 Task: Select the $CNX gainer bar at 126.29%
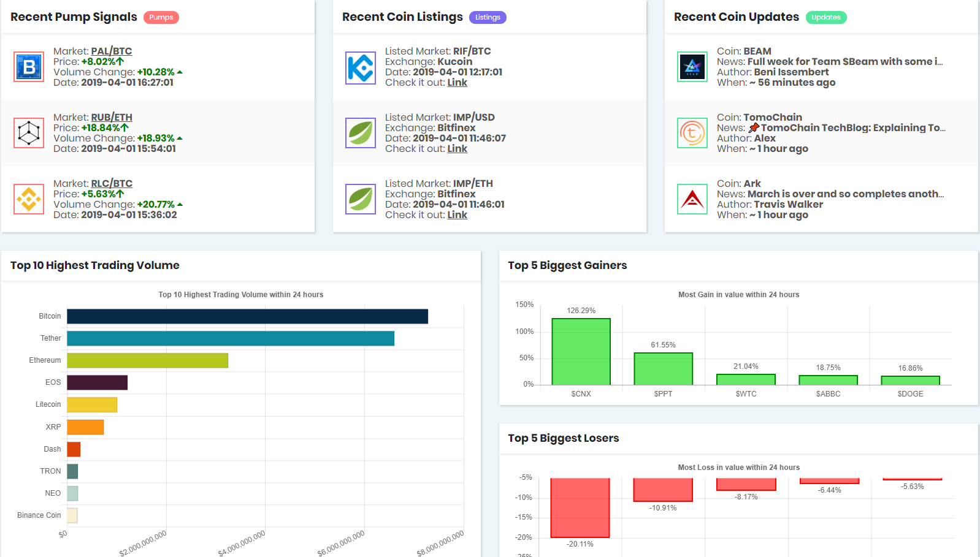coord(581,352)
